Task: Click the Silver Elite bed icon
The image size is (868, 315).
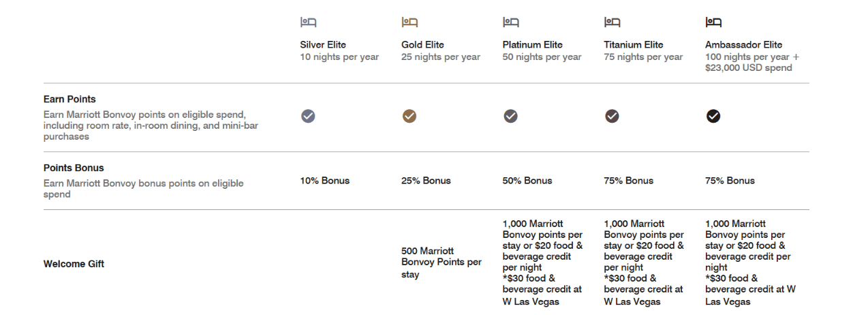Action: 308,22
